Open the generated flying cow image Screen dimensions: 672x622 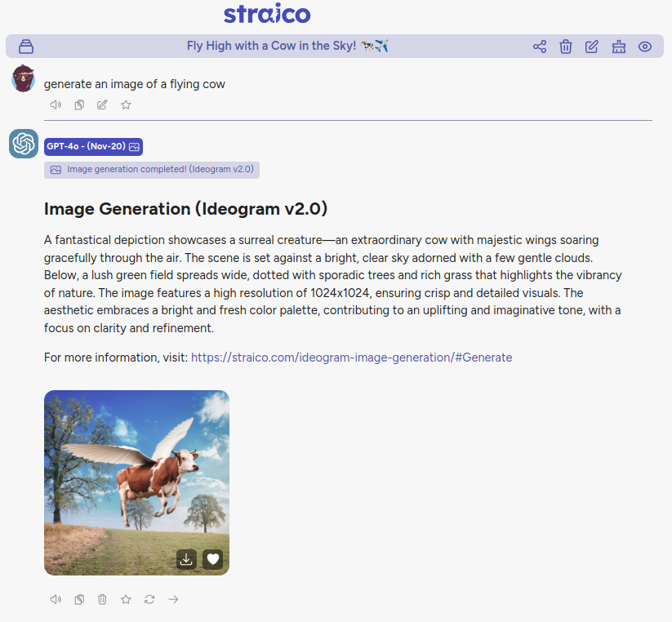[x=136, y=482]
